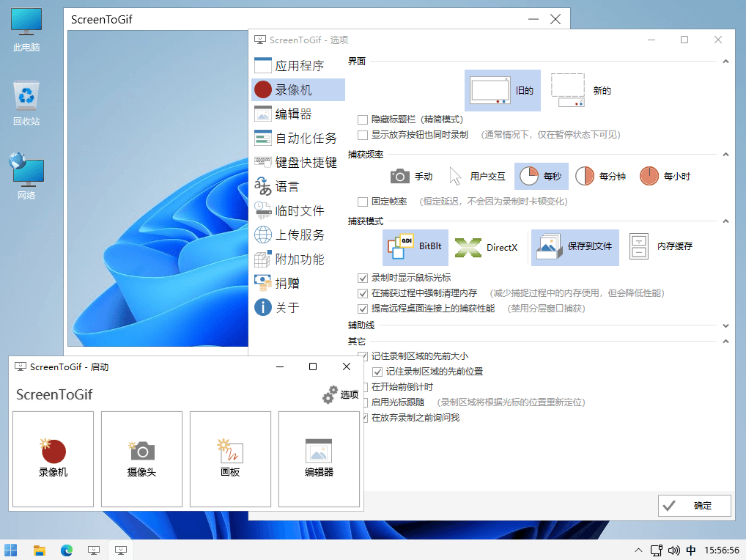Minimize the ScreenToGif 启动 window
Screen dimensions: 746x560
[280, 366]
